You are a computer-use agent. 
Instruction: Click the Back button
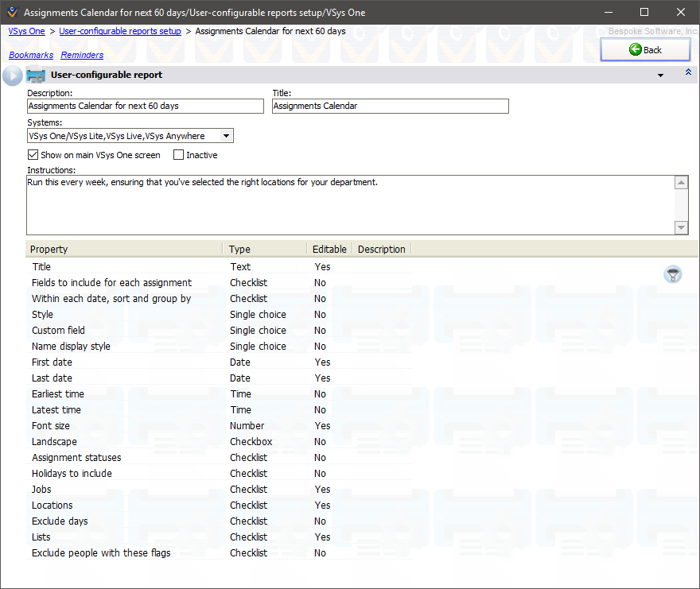point(644,50)
